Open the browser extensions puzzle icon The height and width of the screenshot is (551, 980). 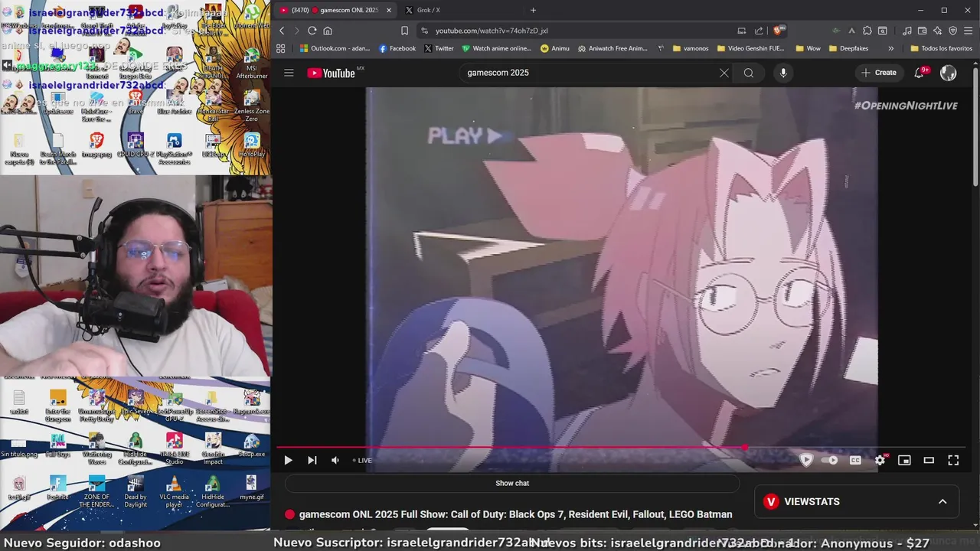[867, 31]
